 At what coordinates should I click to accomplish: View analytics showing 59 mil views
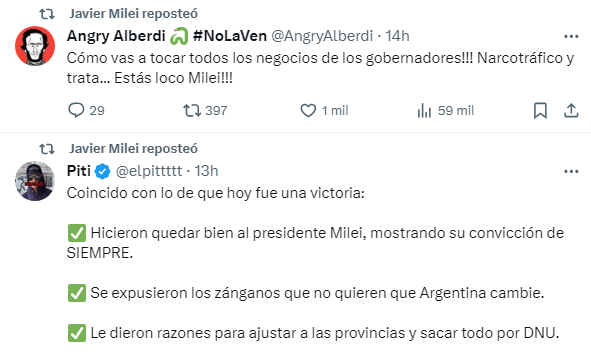(446, 110)
